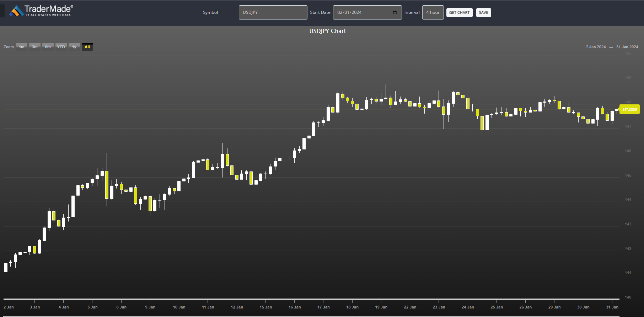
Task: Click the 145 y-axis price label
Action: (628, 175)
